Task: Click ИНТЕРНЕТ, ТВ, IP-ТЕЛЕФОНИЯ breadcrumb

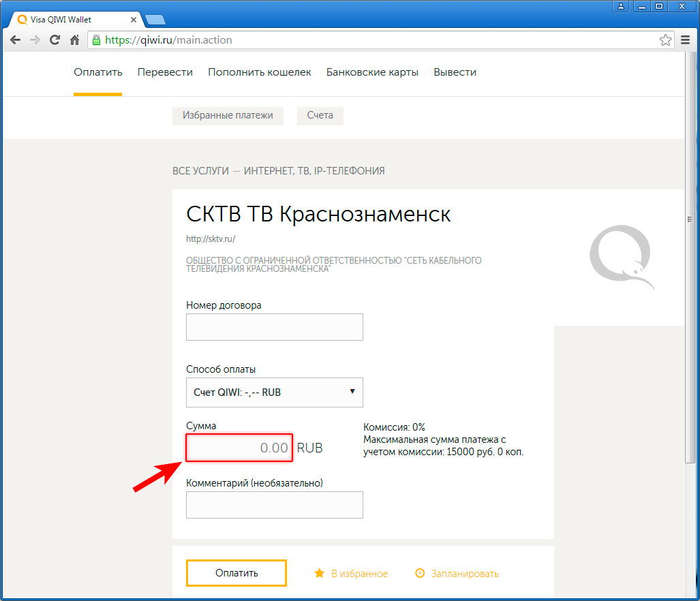Action: [x=314, y=171]
